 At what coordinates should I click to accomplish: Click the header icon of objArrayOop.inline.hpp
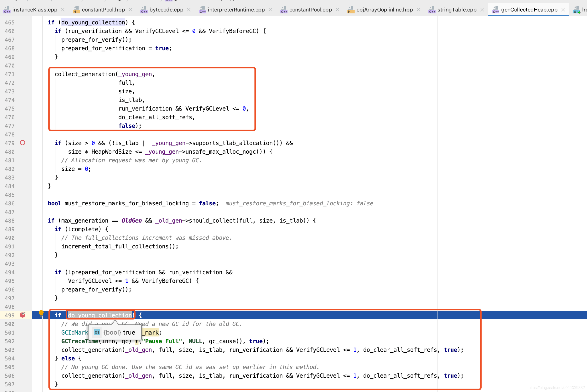coord(351,10)
